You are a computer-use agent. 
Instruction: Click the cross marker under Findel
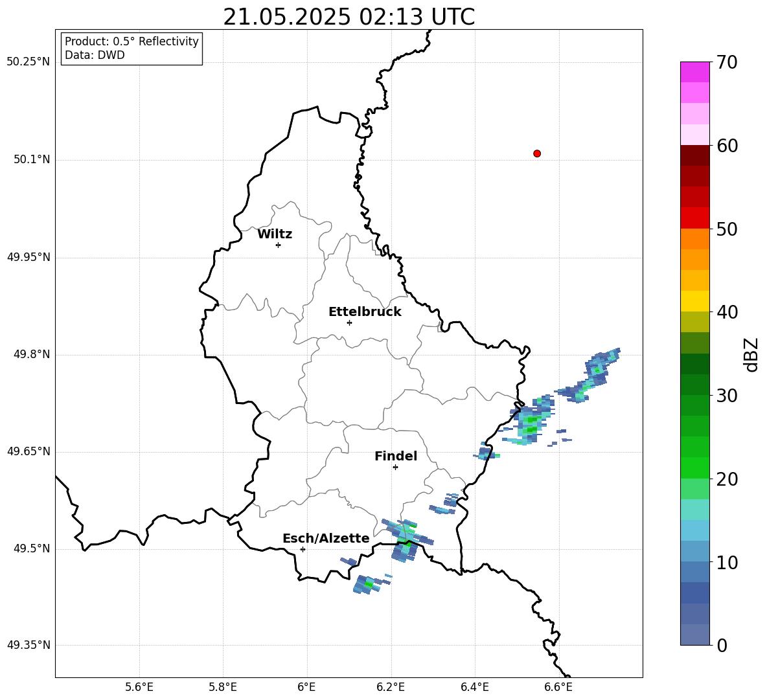pos(395,468)
